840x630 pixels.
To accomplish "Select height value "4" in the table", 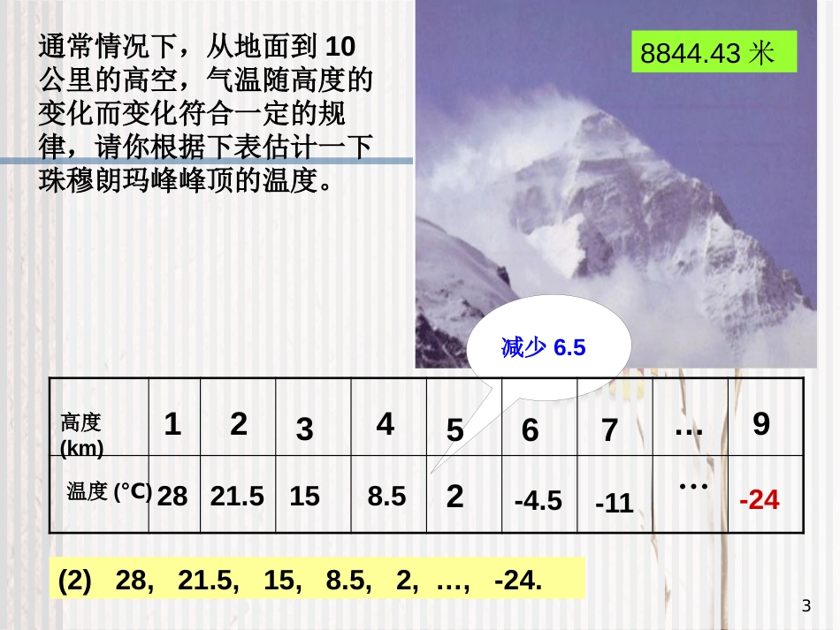I will coord(385,425).
